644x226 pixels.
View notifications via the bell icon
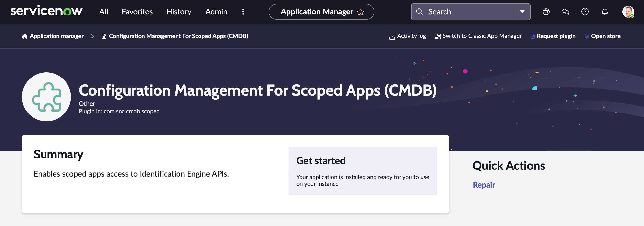605,11
